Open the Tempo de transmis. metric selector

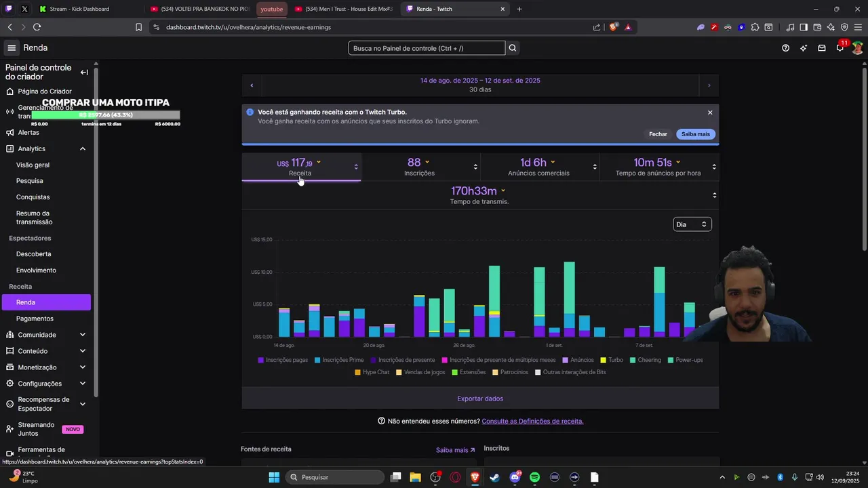point(480,195)
